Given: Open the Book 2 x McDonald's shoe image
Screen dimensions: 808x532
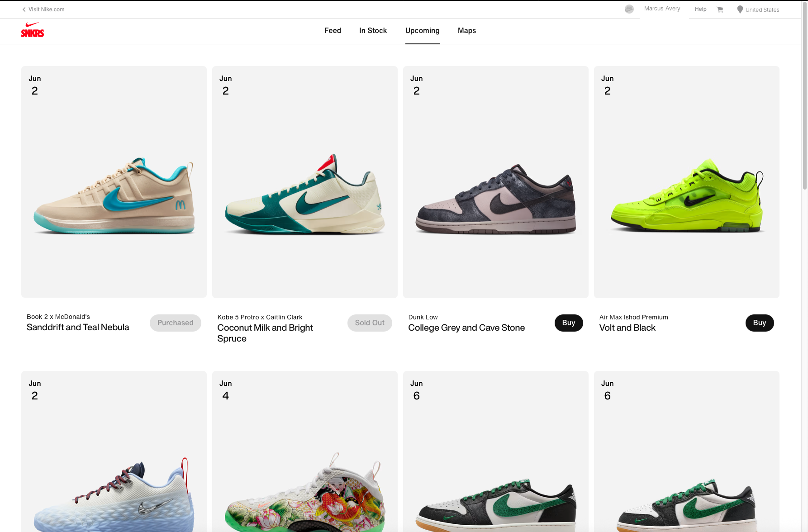Looking at the screenshot, I should click(114, 182).
